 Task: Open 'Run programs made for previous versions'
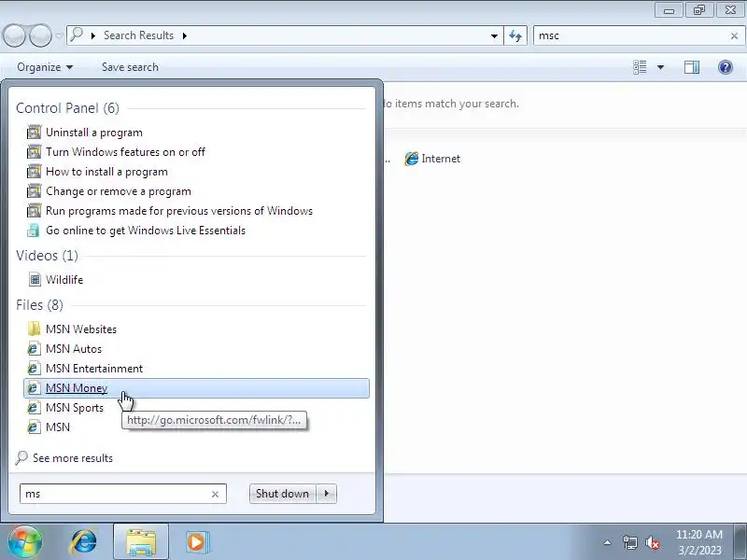[179, 211]
